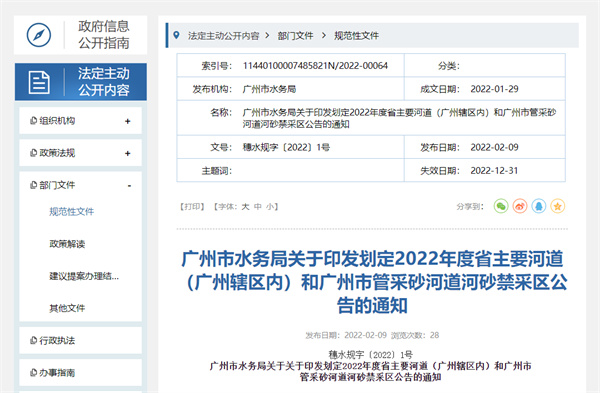Click the 打印 print link
The image size is (600, 393).
[x=192, y=207]
